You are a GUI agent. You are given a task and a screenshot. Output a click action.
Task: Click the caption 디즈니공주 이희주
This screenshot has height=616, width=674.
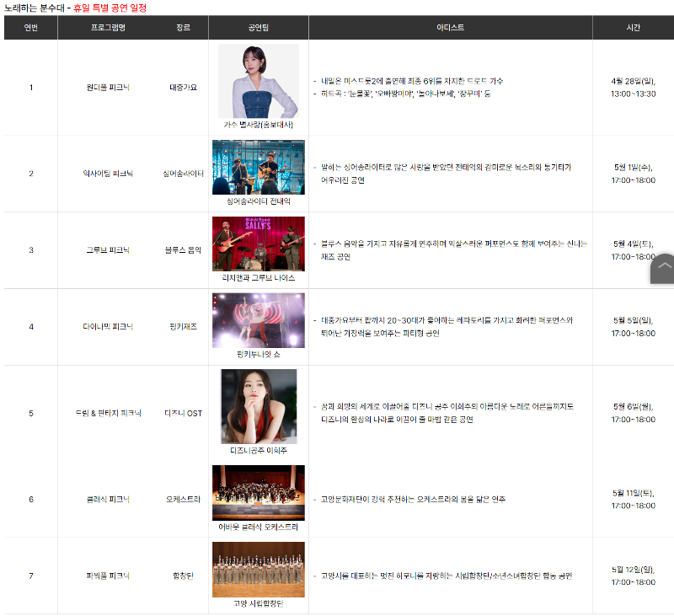259,450
